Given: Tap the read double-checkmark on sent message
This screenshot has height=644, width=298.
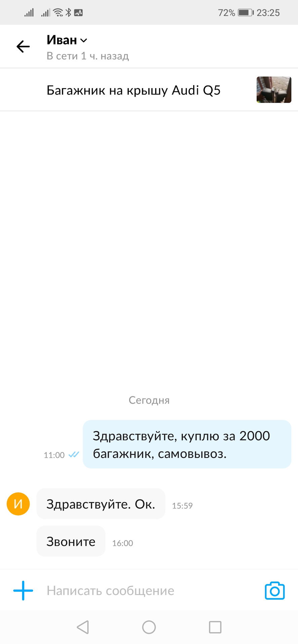Looking at the screenshot, I should 74,455.
